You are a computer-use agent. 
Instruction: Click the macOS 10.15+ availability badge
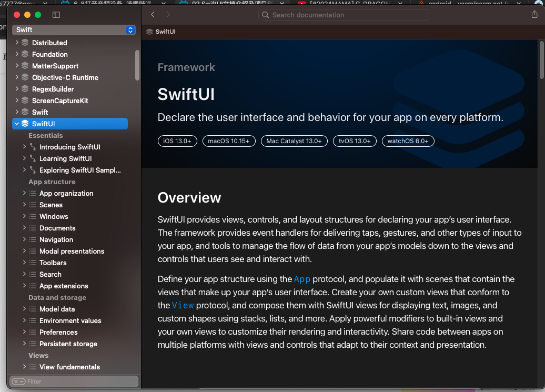point(229,141)
